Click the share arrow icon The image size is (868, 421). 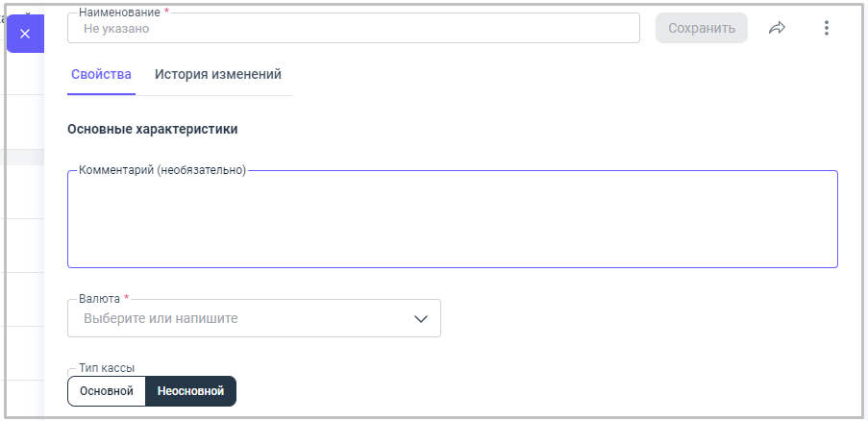tap(777, 28)
